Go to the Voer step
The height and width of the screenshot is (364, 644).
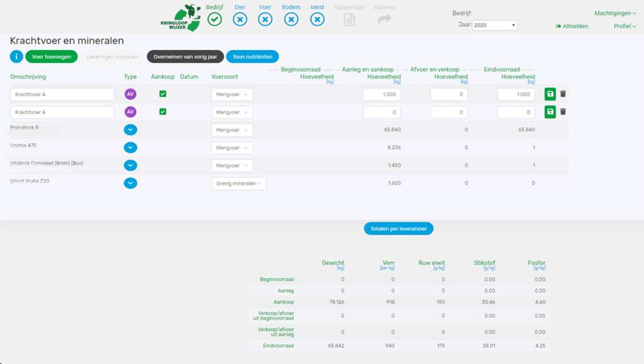[265, 20]
